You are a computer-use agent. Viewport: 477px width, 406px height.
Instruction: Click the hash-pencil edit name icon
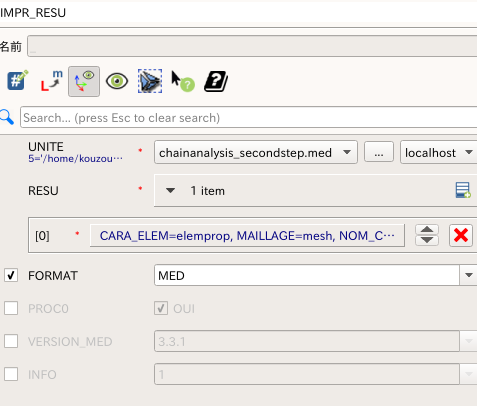pyautogui.click(x=17, y=81)
